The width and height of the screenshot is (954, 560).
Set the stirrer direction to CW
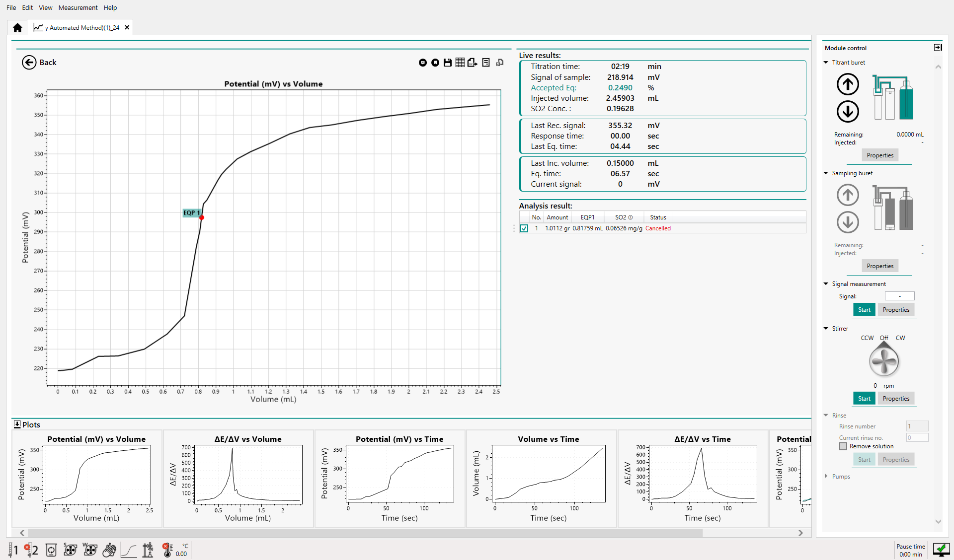pos(900,338)
